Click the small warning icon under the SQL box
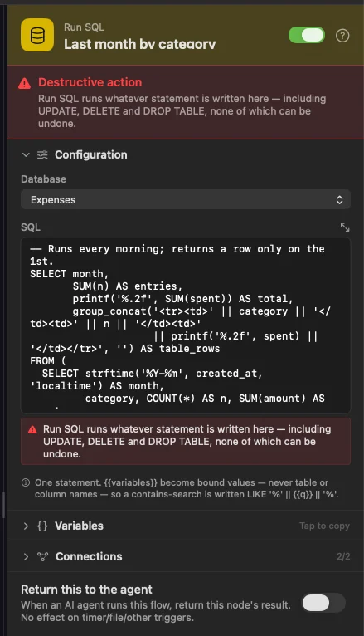The width and height of the screenshot is (364, 636). point(33,430)
